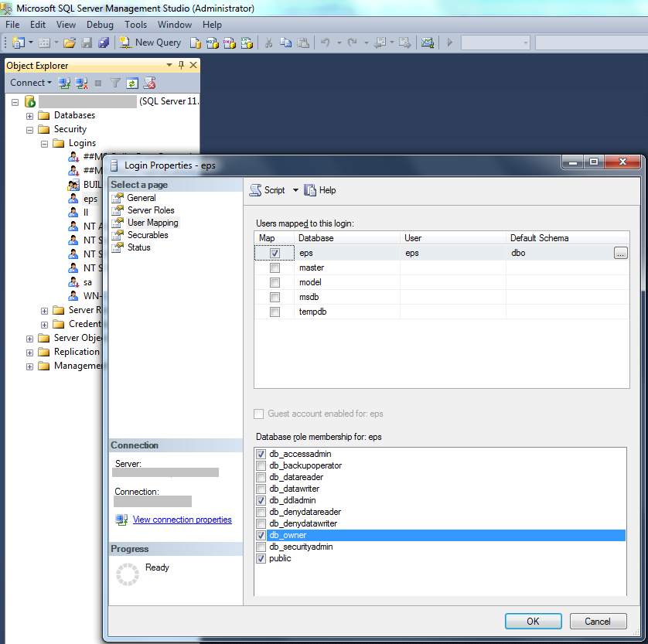Open the Script dropdown arrow

coord(295,190)
